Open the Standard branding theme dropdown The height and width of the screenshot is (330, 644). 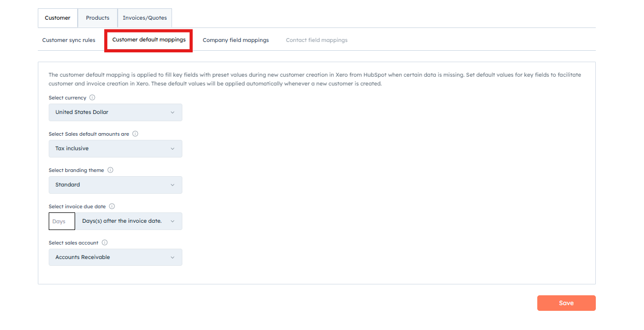(116, 185)
